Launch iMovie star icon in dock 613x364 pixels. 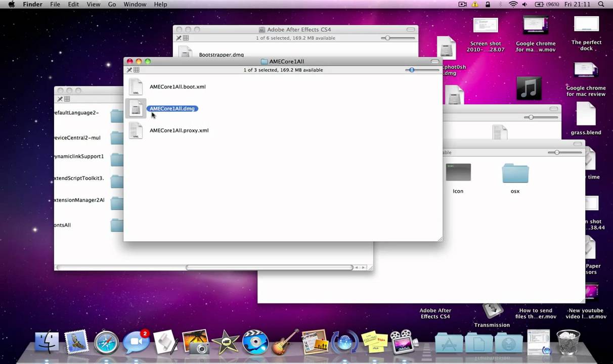click(225, 342)
